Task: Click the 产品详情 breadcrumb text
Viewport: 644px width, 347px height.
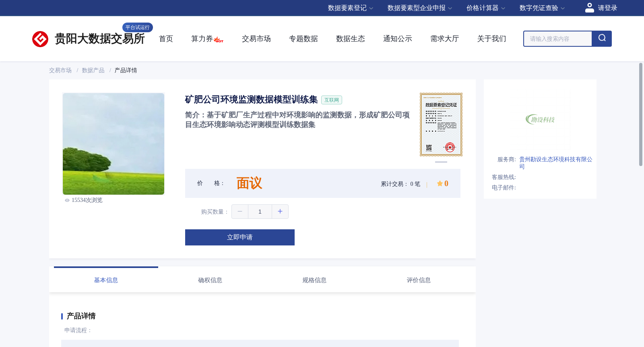Action: pos(126,71)
